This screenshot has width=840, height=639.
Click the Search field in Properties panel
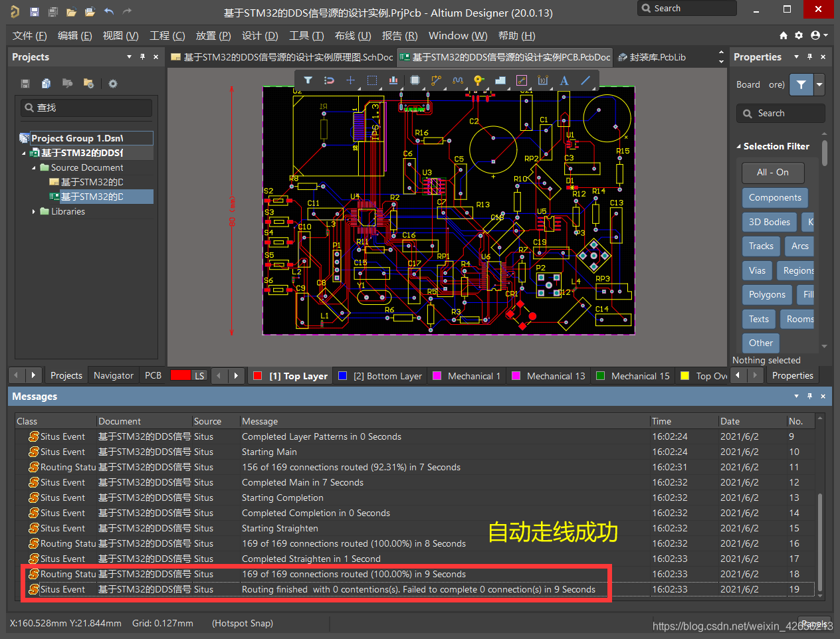coord(781,114)
